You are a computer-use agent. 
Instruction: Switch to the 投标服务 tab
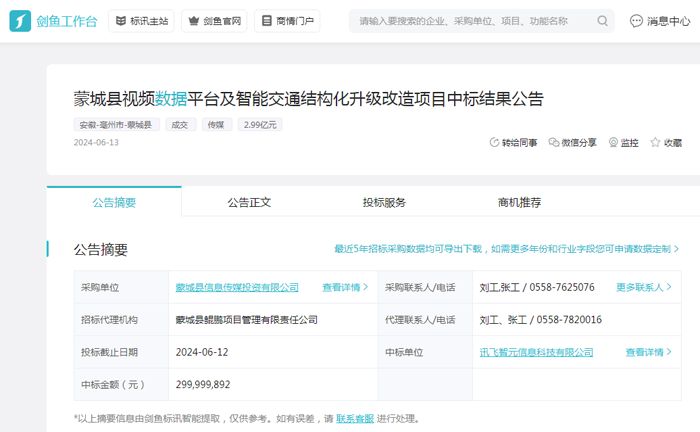(384, 202)
